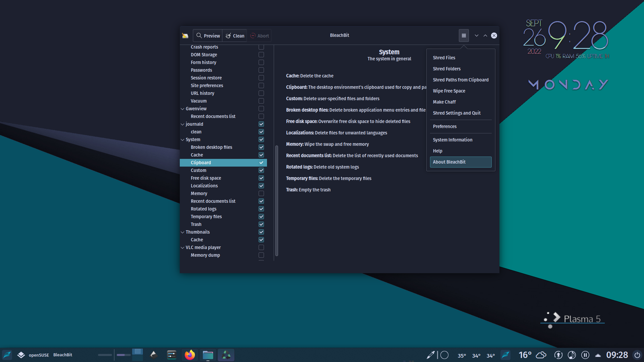Open Preferences from the menu
Viewport: 644px width, 362px height.
tap(461, 126)
